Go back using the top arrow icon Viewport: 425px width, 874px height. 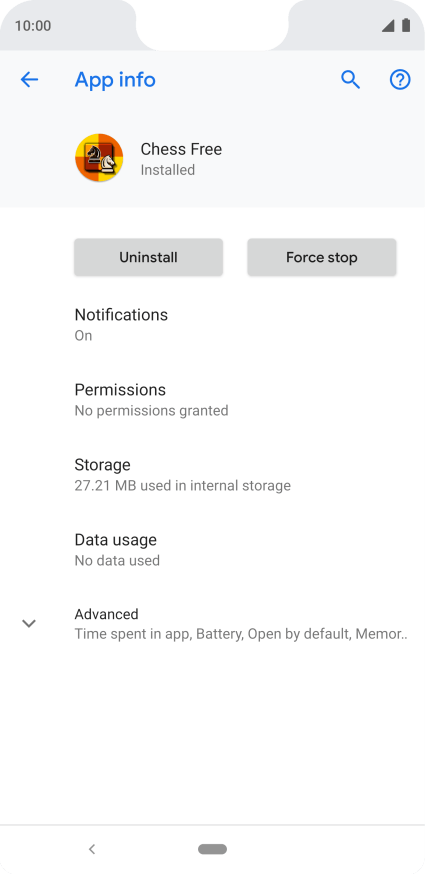click(29, 80)
